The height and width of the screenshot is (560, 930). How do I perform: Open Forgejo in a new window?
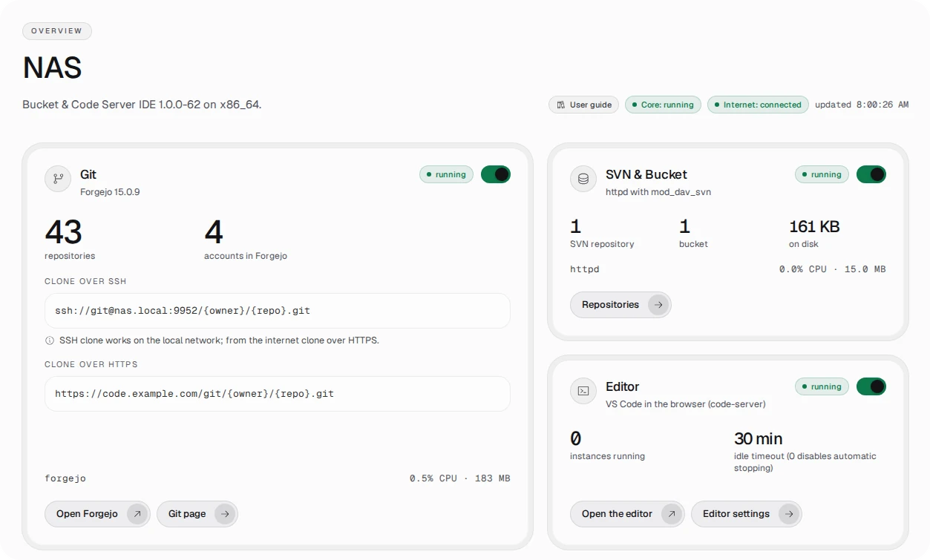97,513
